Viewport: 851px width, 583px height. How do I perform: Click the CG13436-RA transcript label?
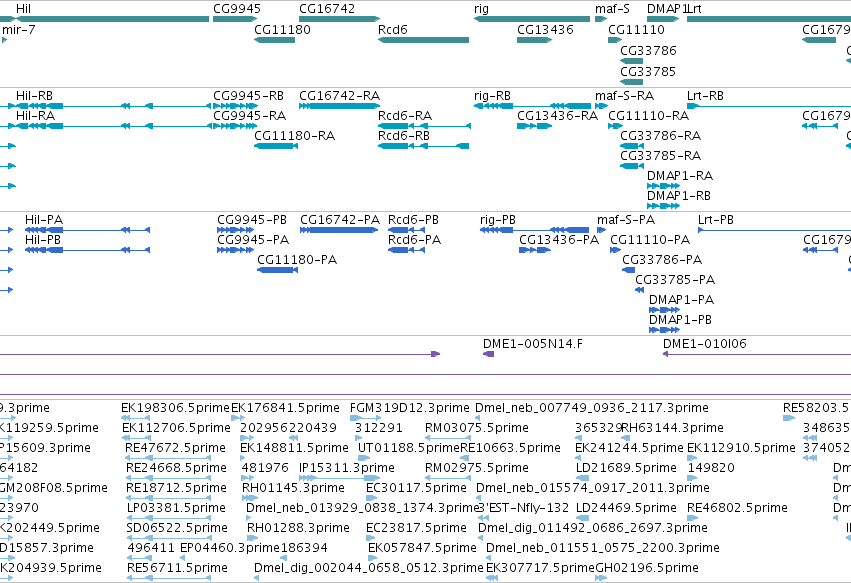557,116
